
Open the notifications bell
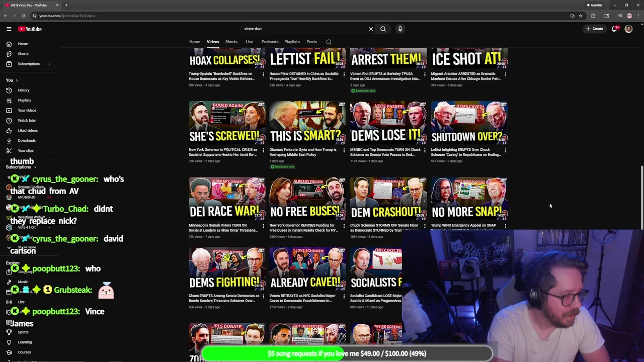[614, 29]
